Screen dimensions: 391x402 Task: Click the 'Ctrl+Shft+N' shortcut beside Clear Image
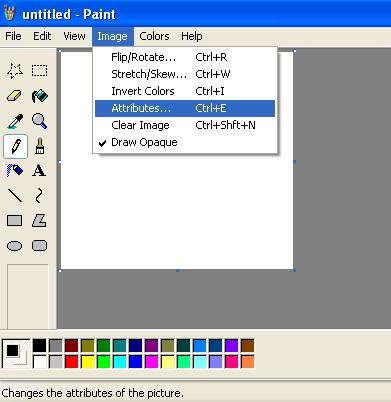click(225, 125)
